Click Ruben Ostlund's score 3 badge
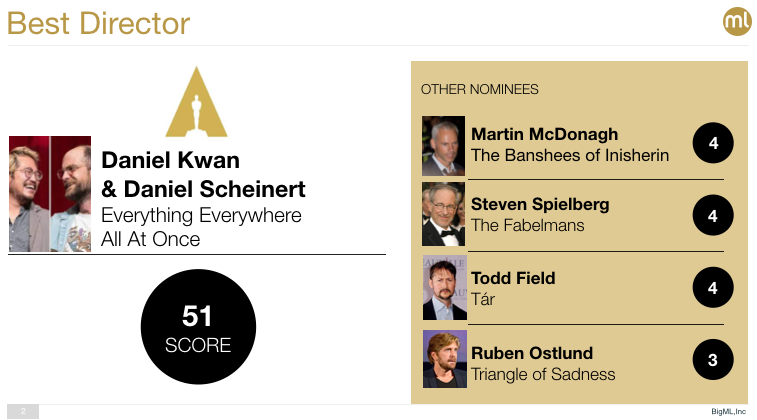The image size is (757, 420). 713,360
